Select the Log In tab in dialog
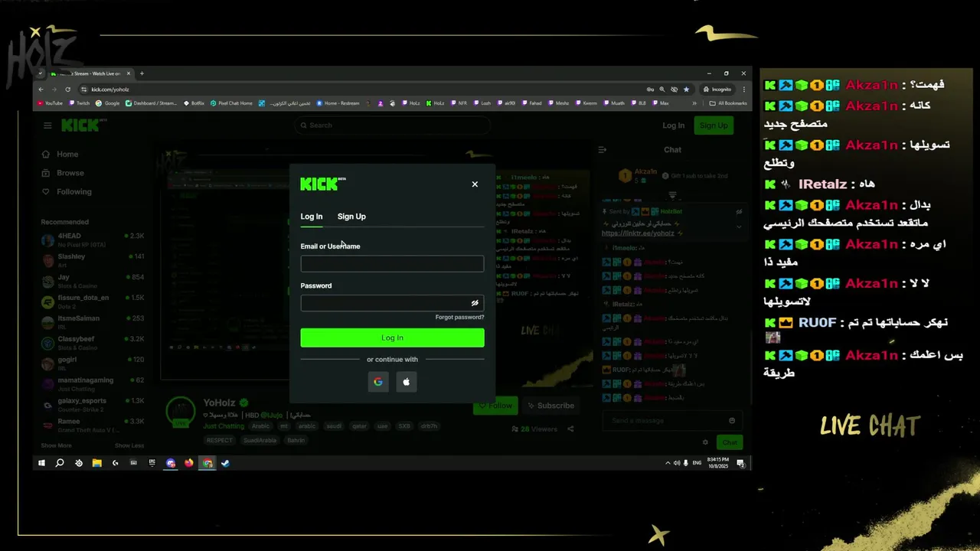 point(312,217)
